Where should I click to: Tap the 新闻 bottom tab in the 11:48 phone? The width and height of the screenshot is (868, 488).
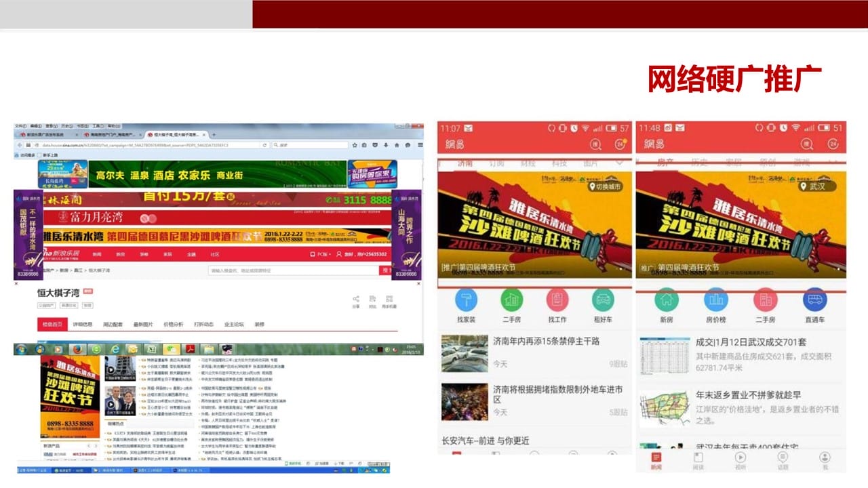(x=656, y=461)
